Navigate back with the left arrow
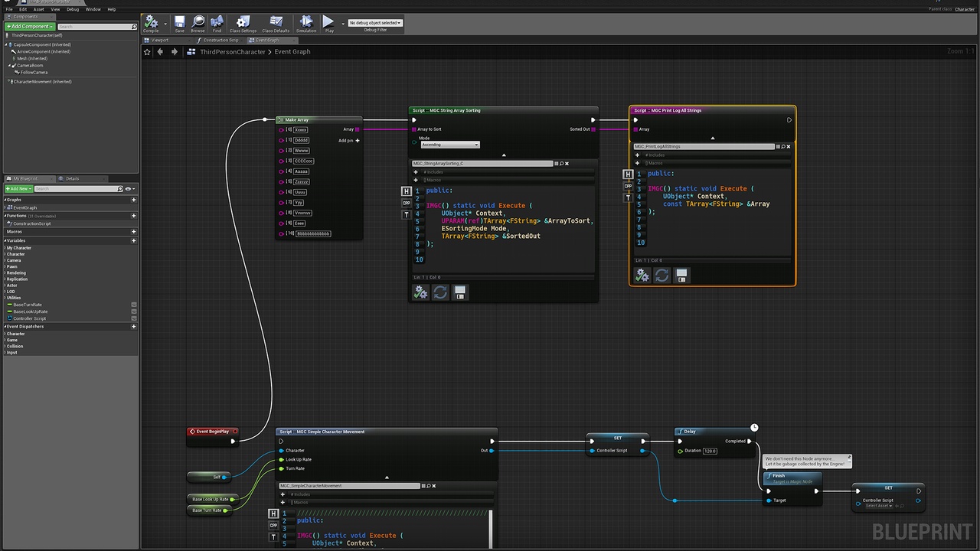Viewport: 980px width, 551px height. (x=160, y=52)
